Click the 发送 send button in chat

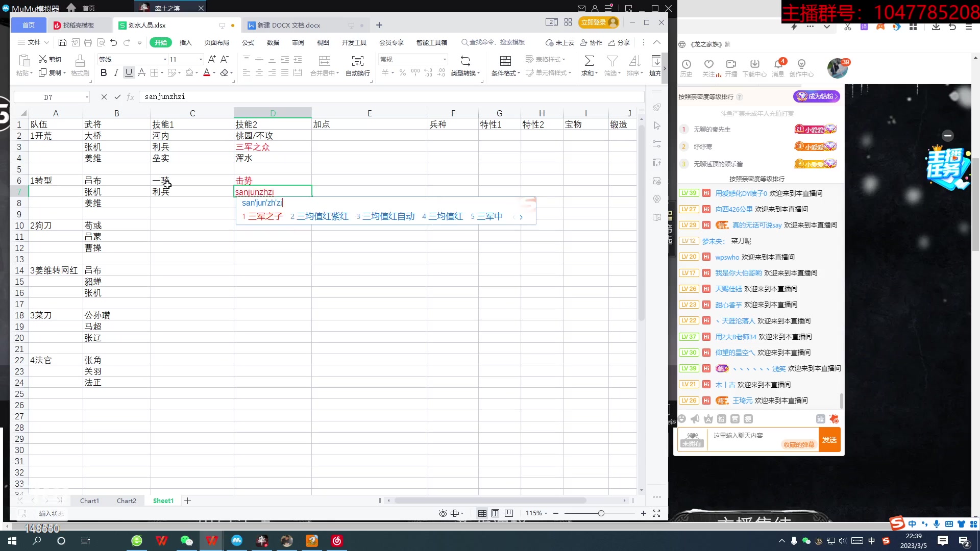(x=829, y=440)
